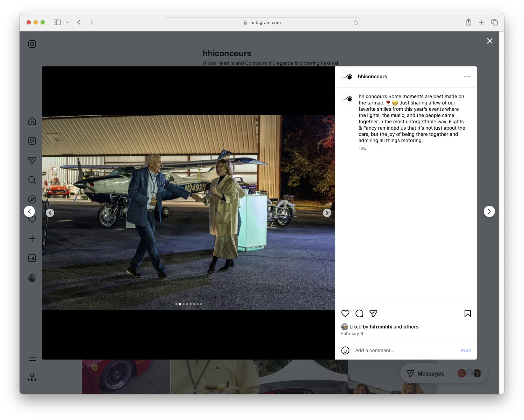Open hamburger menu at bottom of sidebar

pos(32,357)
